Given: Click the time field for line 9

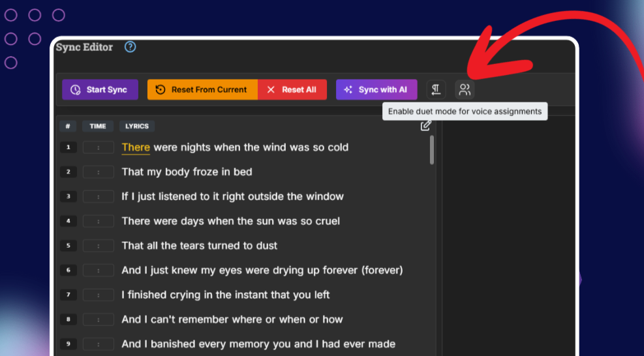Looking at the screenshot, I should coord(99,344).
